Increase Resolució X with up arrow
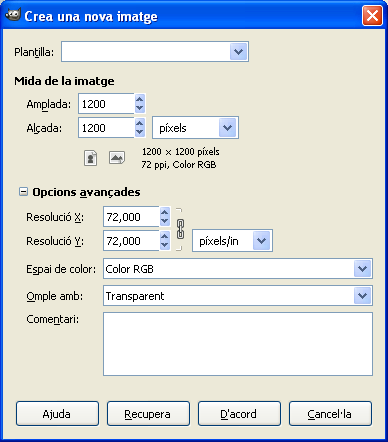 165,212
